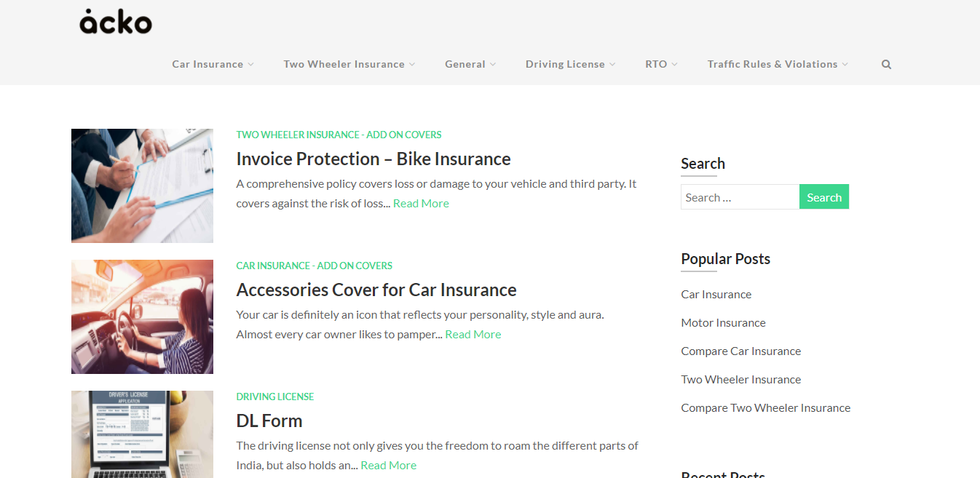
Task: Open the General menu item
Action: [465, 64]
